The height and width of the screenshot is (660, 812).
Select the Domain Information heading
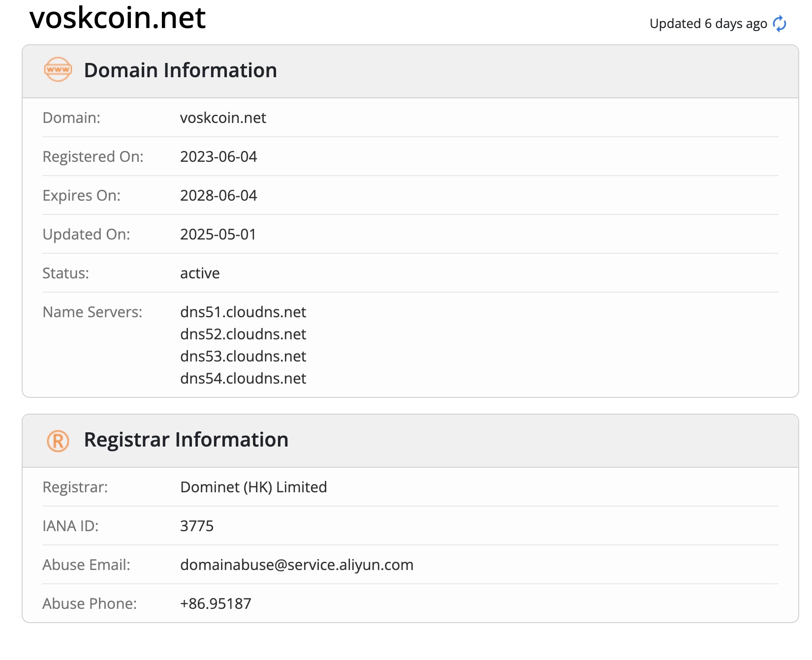pos(181,70)
